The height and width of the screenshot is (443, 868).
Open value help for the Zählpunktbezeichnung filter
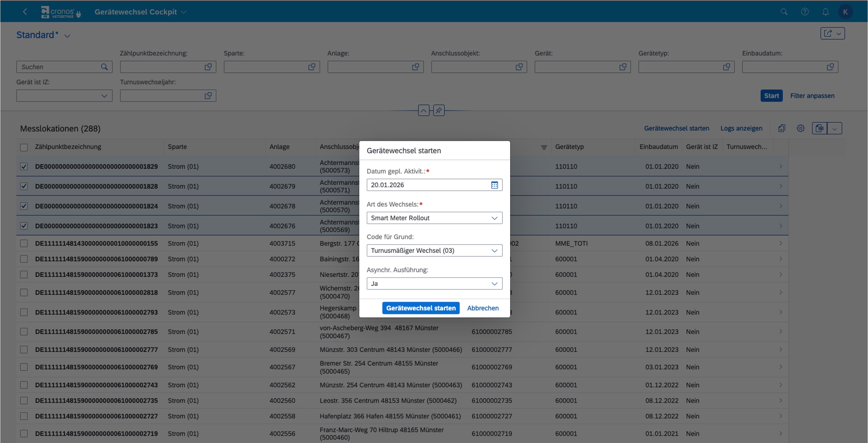(x=208, y=67)
